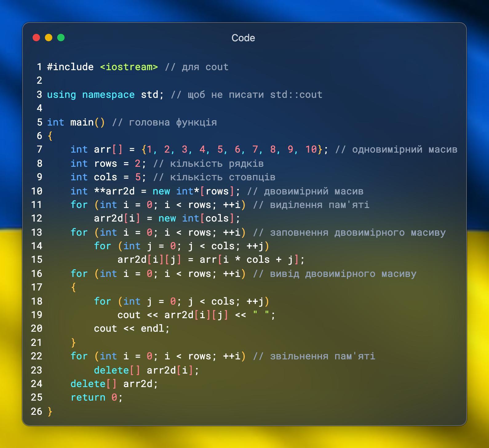Click "delete[] arr2d;" on line 24
The width and height of the screenshot is (489, 448).
click(114, 384)
